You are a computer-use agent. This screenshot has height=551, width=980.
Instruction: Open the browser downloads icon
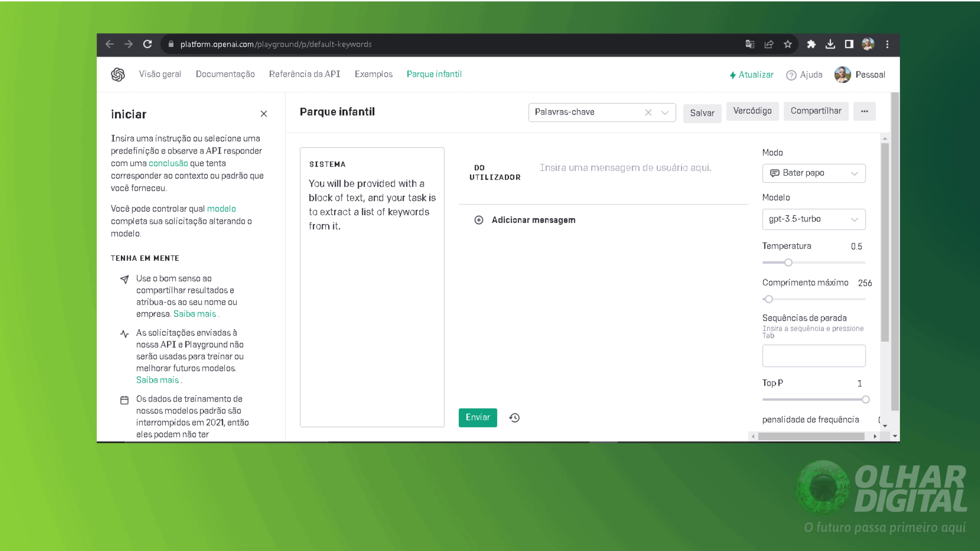point(830,44)
